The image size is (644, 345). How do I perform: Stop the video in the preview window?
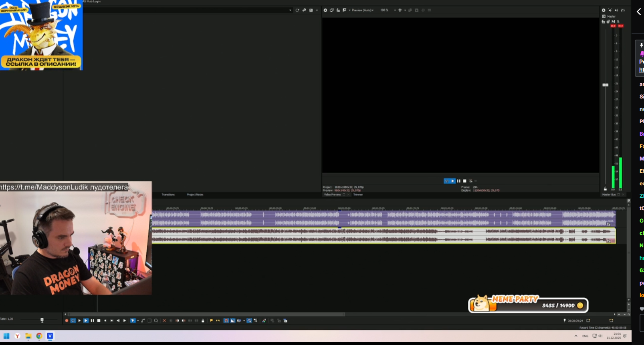[465, 181]
